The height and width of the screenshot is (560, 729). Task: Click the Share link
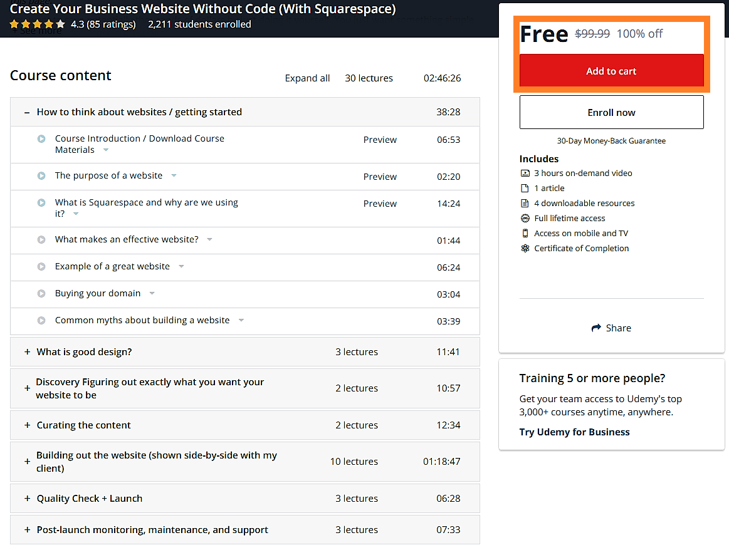click(618, 328)
